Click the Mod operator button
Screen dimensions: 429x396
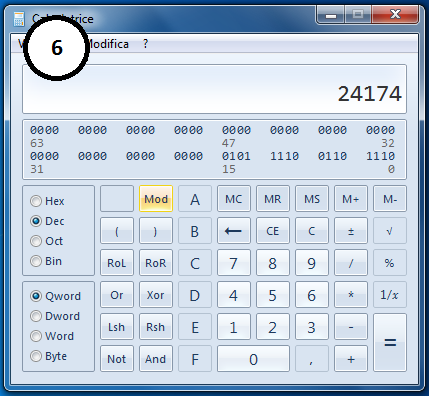[156, 199]
